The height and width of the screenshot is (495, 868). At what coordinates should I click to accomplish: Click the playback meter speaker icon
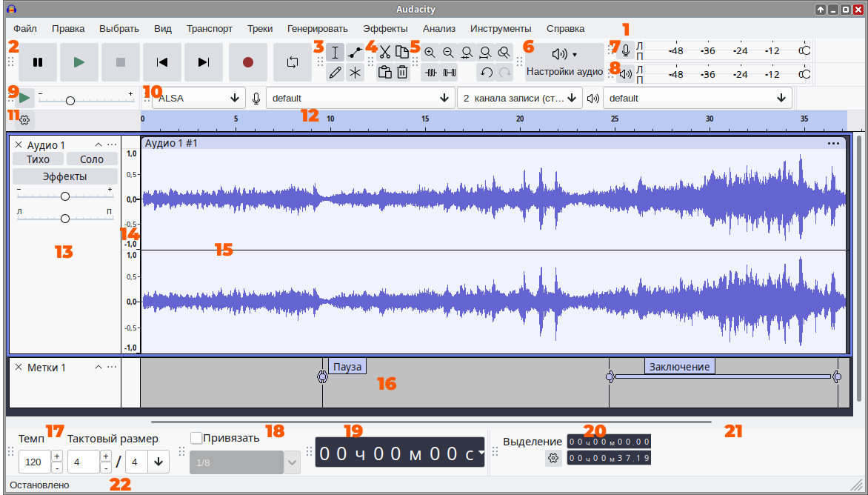[x=626, y=73]
